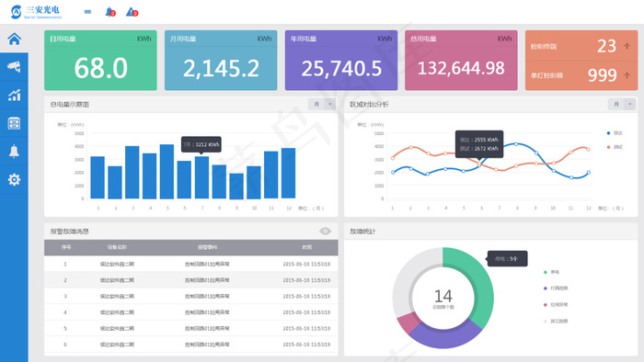Open the settings gear sidebar icon
Viewport: 644px width, 362px height.
click(14, 179)
